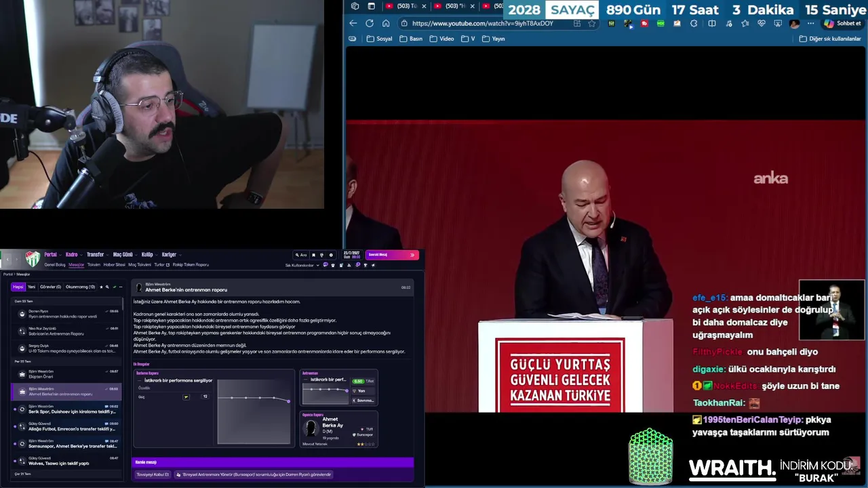Open the Maç Takvimi sub-tab
Image resolution: width=868 pixels, height=488 pixels.
[x=140, y=265]
